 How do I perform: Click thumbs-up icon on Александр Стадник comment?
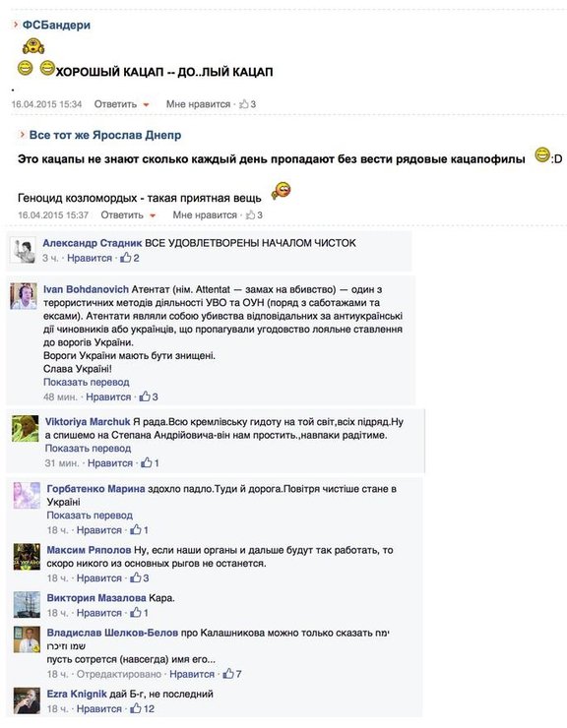tap(125, 258)
